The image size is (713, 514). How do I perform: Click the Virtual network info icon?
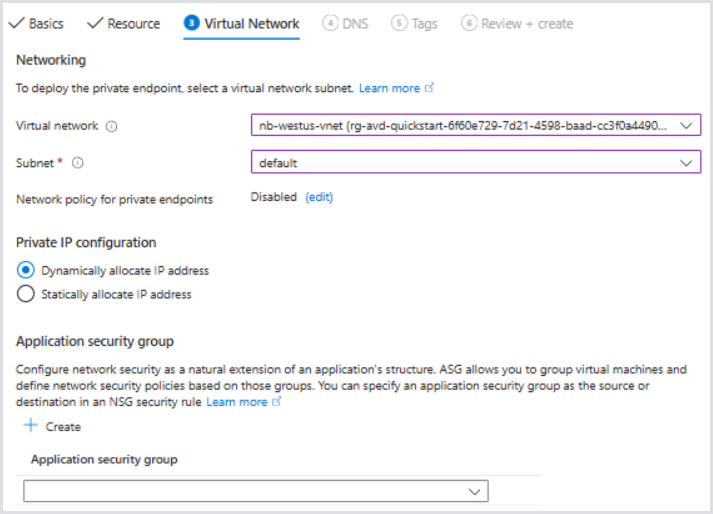point(112,127)
